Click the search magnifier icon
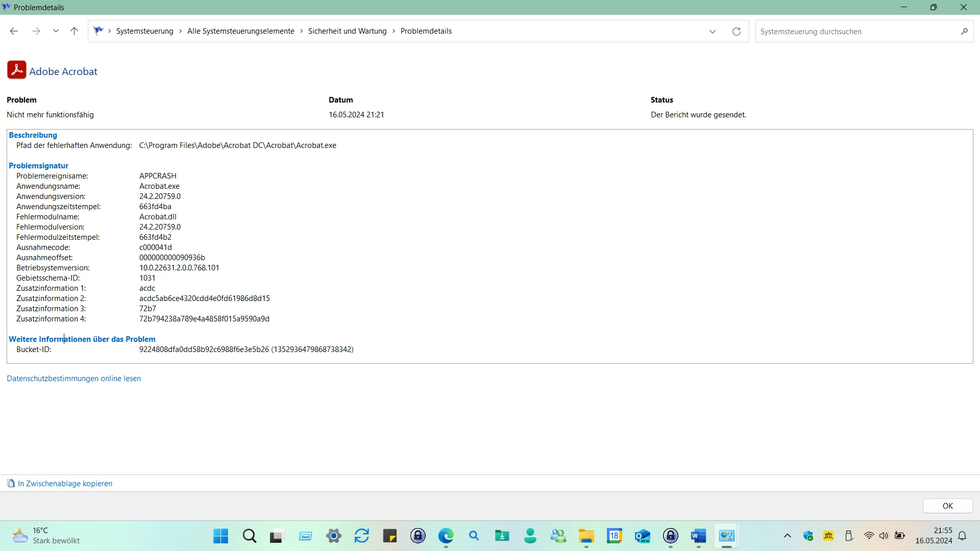Viewport: 980px width, 551px height. click(x=964, y=32)
